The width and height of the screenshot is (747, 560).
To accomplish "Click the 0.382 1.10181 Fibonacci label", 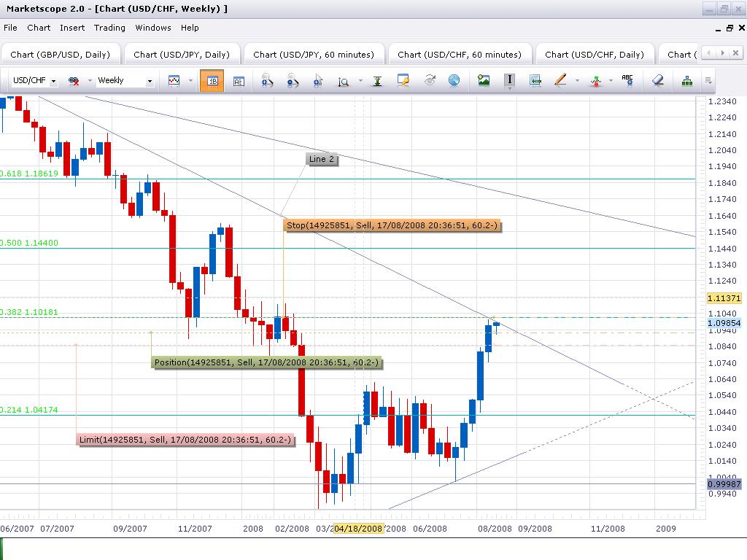I will pos(29,312).
